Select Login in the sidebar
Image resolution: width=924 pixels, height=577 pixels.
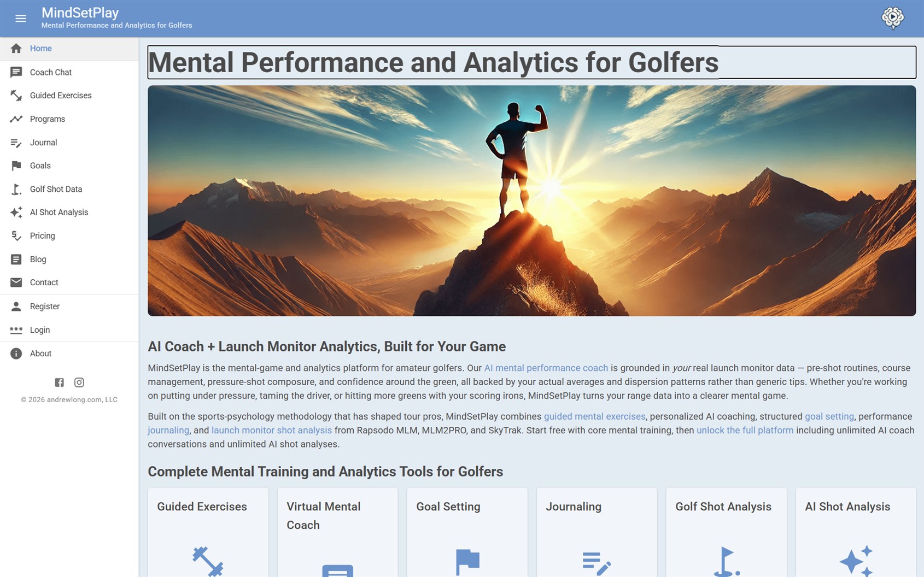click(69, 330)
